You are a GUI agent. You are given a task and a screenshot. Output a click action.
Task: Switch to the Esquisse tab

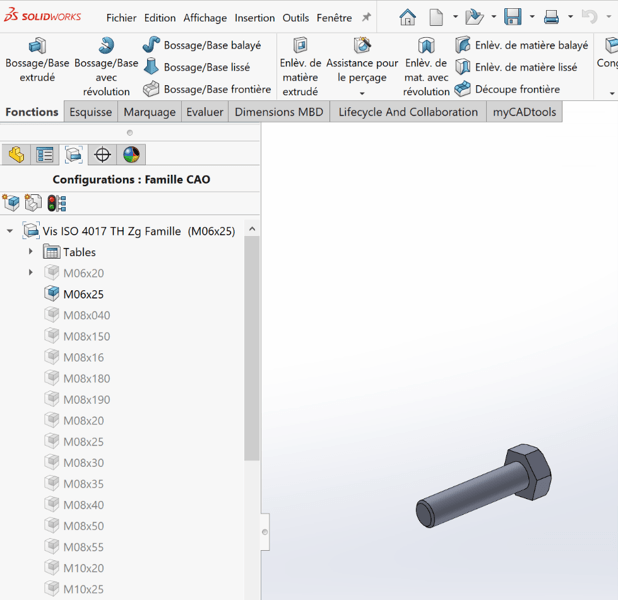91,112
